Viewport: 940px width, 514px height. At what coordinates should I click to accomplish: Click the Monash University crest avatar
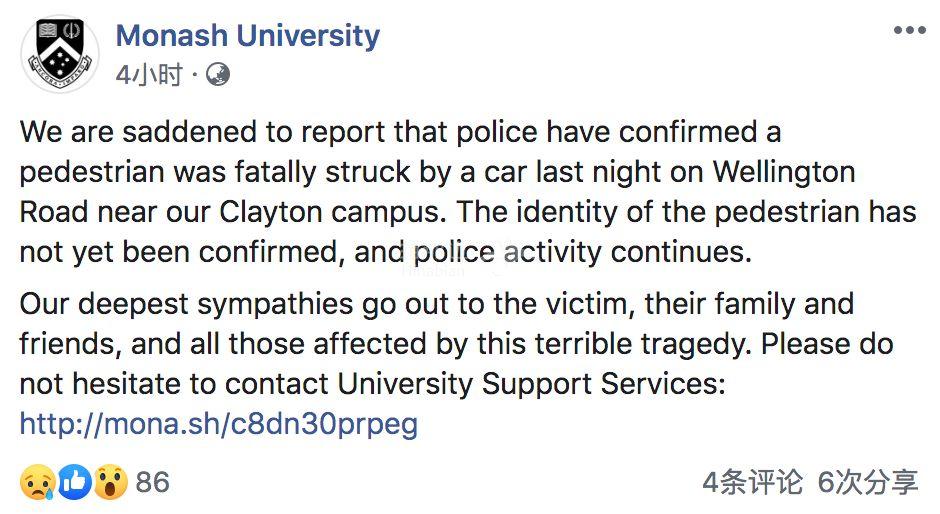pos(60,54)
